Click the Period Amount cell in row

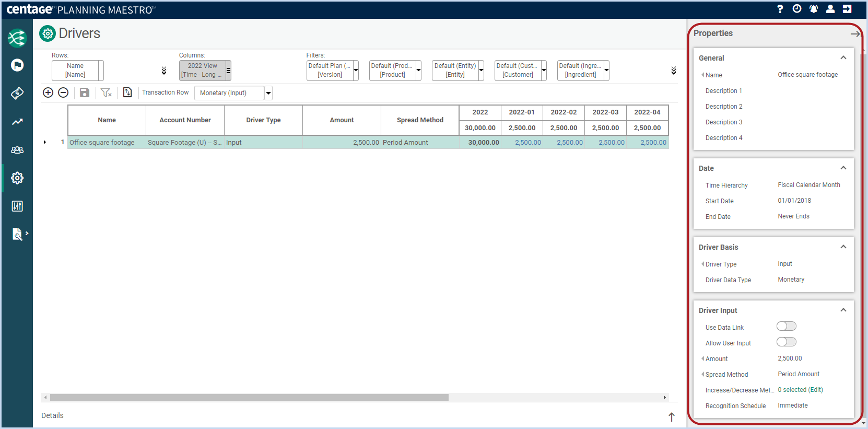pyautogui.click(x=420, y=142)
